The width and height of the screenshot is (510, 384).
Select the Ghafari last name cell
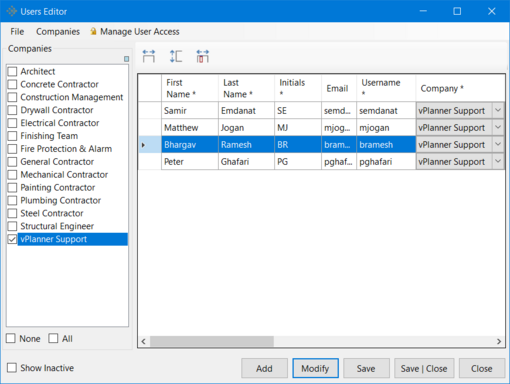246,162
